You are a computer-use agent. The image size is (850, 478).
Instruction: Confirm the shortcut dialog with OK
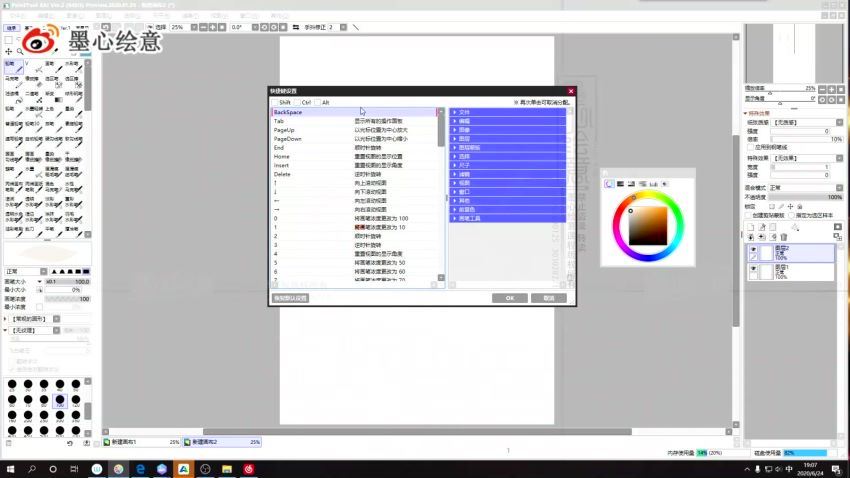click(509, 298)
